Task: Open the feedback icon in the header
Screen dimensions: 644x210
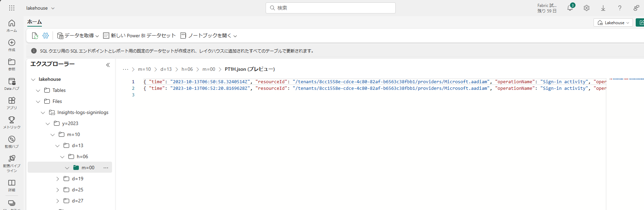Action: coord(636,8)
